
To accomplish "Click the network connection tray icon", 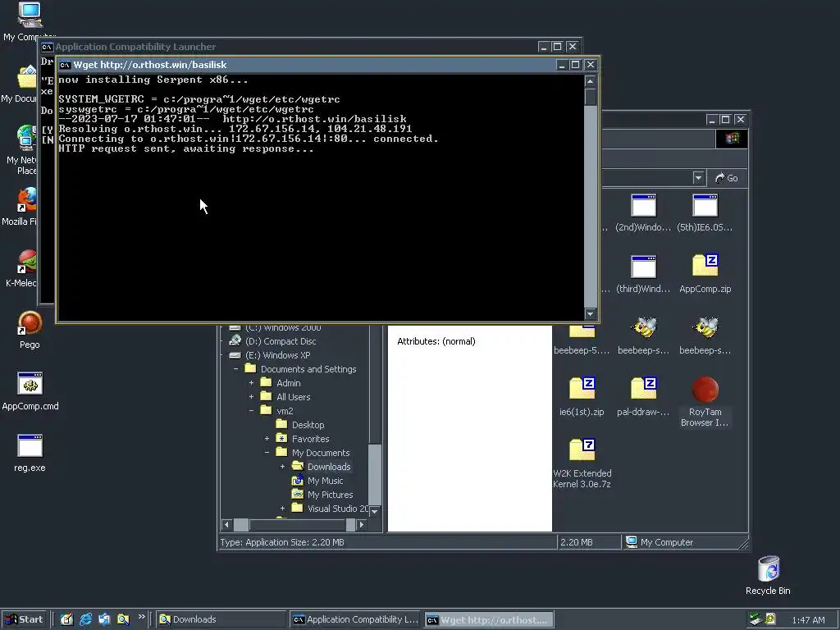I will tap(755, 619).
